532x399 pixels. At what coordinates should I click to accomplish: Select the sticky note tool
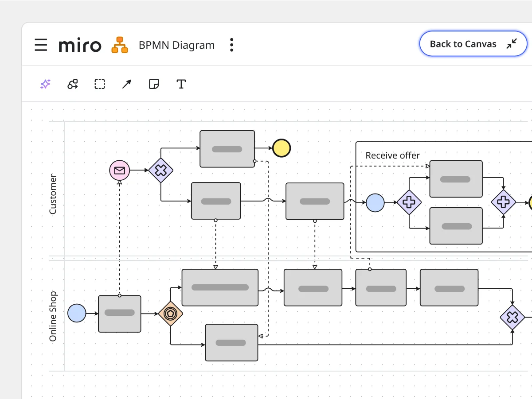coord(154,84)
